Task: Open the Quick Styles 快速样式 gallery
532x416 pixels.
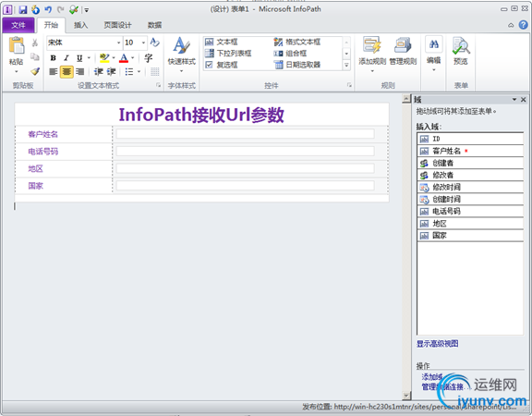Action: pos(182,55)
